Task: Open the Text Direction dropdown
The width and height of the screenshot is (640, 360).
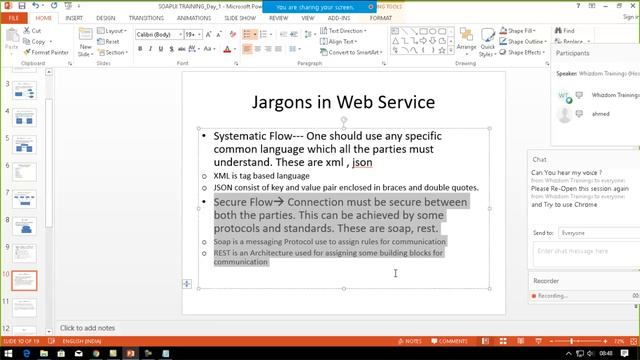Action: 343,31
